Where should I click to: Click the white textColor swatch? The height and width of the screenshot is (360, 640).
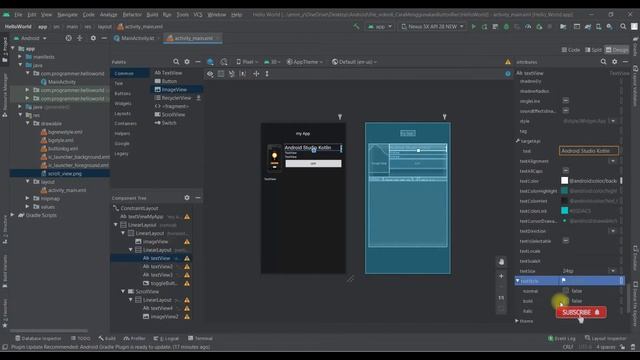click(564, 180)
